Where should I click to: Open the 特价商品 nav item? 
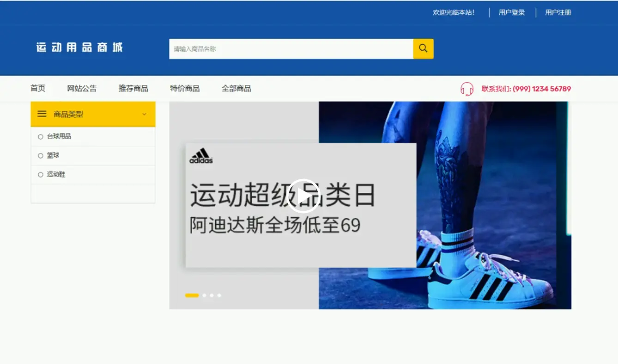point(185,88)
